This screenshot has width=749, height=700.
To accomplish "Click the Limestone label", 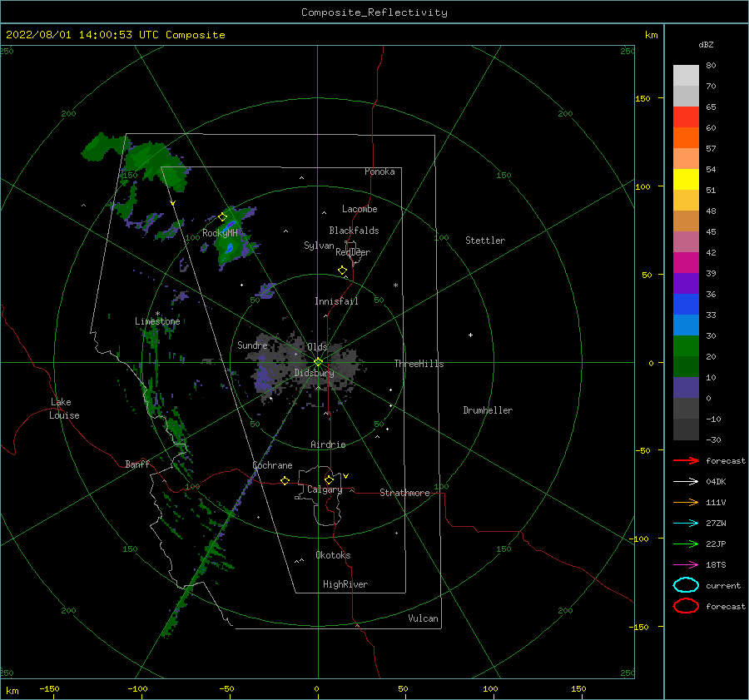I will point(157,321).
